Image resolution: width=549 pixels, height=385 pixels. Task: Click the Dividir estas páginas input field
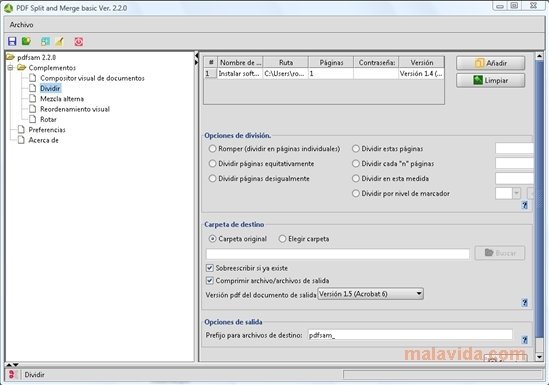[514, 148]
